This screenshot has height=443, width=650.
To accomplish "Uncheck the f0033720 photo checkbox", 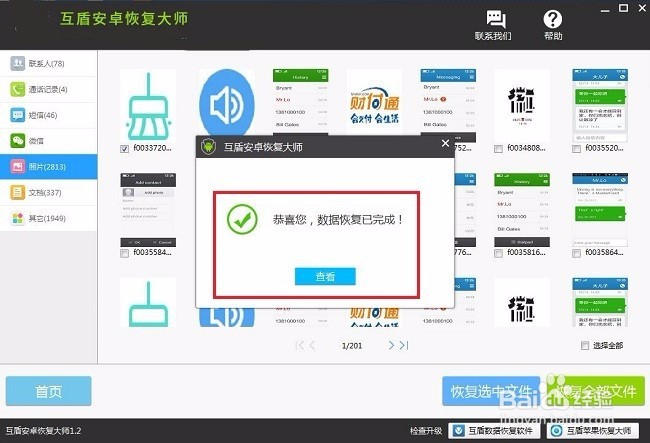I will tap(124, 149).
